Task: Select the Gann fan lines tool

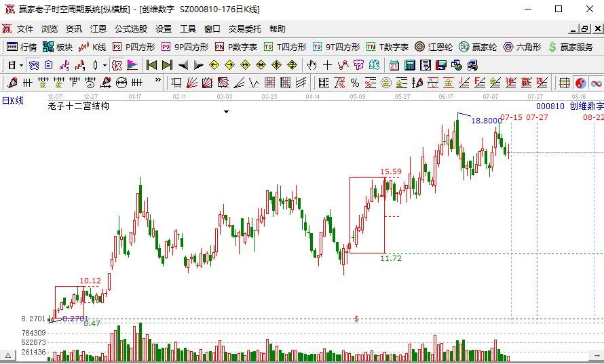Action: coord(192,82)
